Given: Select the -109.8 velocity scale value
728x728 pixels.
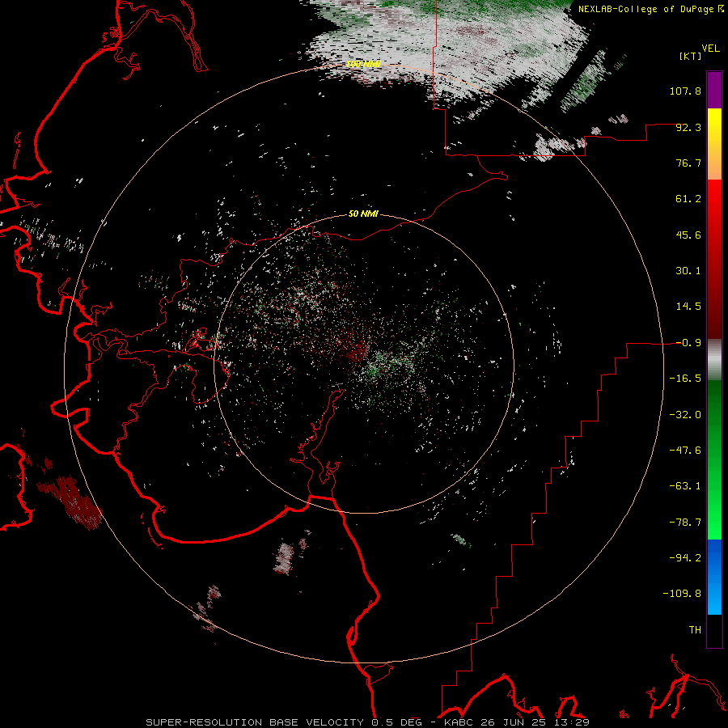Looking at the screenshot, I should 682,594.
